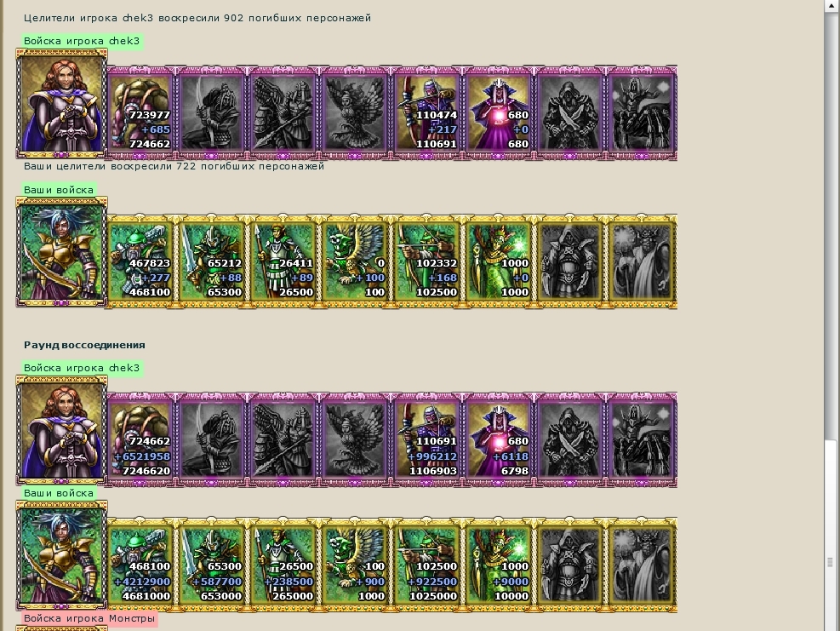Viewport: 840px width, 631px height.
Task: Click your swordsman unit card showing 65300
Action: pos(212,261)
